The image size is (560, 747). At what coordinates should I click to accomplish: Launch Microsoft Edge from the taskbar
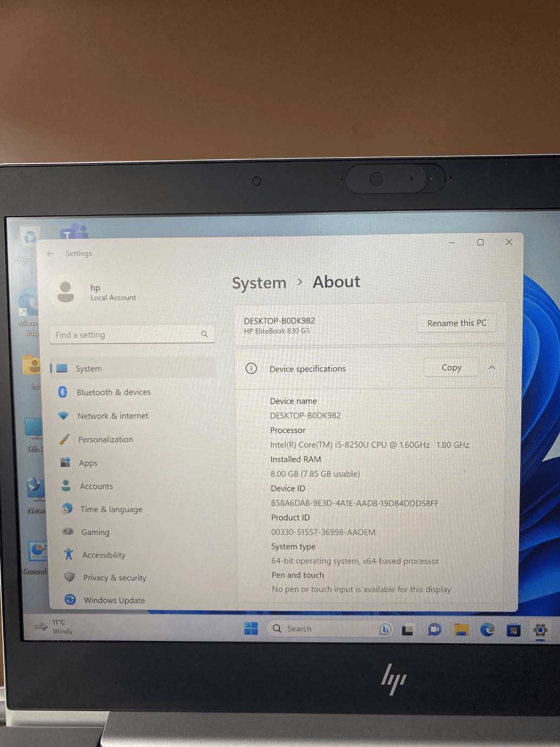487,630
